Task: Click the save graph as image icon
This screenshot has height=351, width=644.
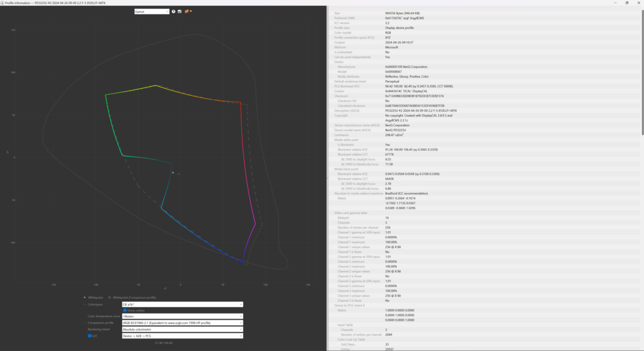Action: [179, 11]
